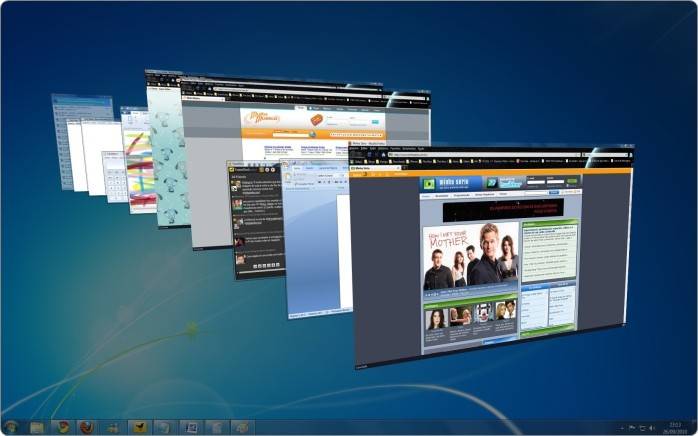Click the volume speaker icon in tray
The height and width of the screenshot is (436, 698).
pos(652,428)
